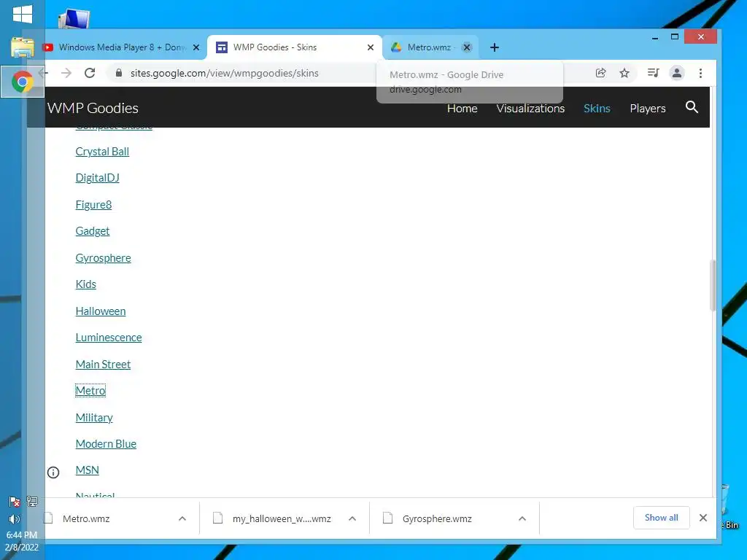Open the Main Street skin link

[103, 365]
